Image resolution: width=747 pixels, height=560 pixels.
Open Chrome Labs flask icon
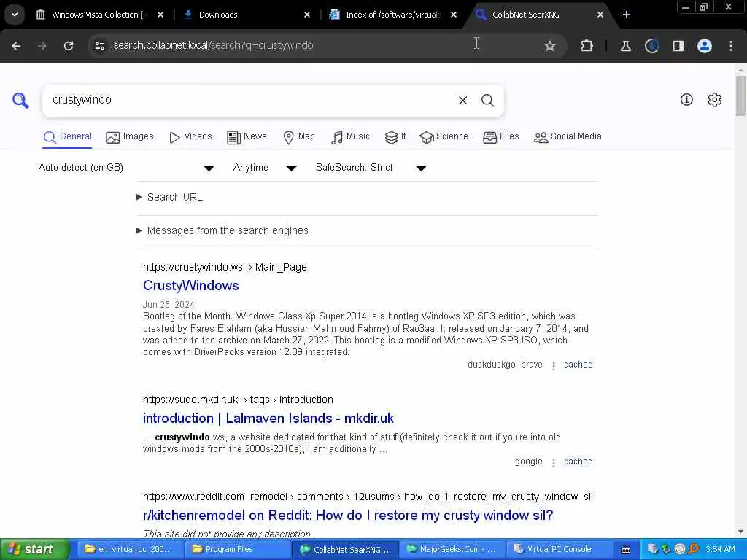click(x=625, y=46)
